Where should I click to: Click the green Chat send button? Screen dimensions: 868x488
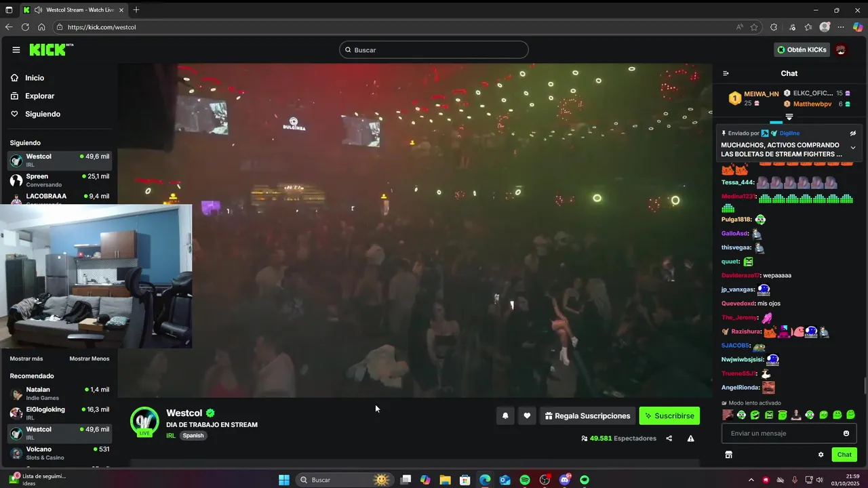[x=844, y=455]
